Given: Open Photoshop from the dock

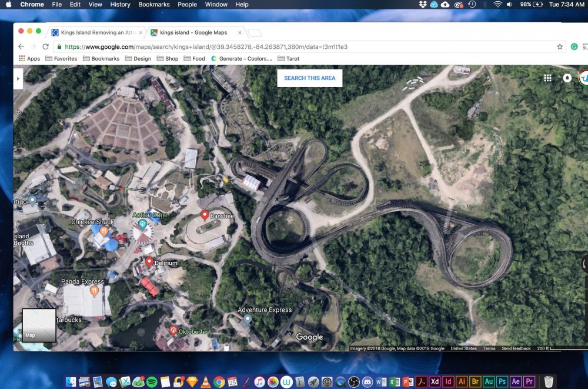Looking at the screenshot, I should [x=503, y=382].
